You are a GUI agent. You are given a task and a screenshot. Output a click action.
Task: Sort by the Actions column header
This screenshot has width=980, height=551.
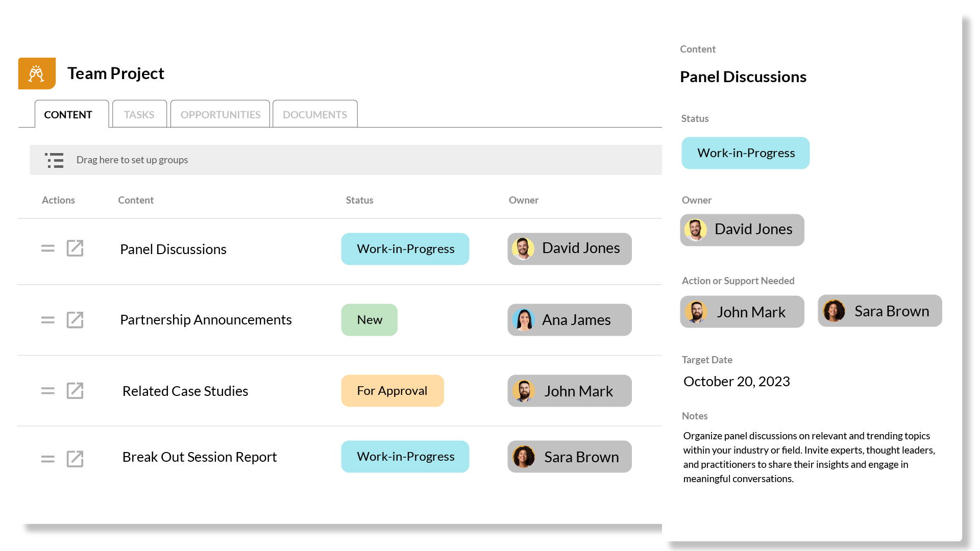[58, 200]
